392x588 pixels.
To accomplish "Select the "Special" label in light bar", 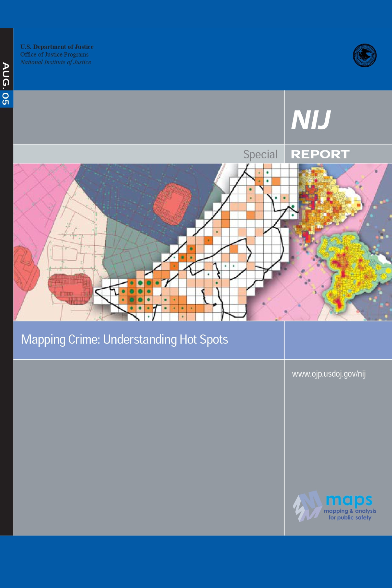I will (x=260, y=154).
